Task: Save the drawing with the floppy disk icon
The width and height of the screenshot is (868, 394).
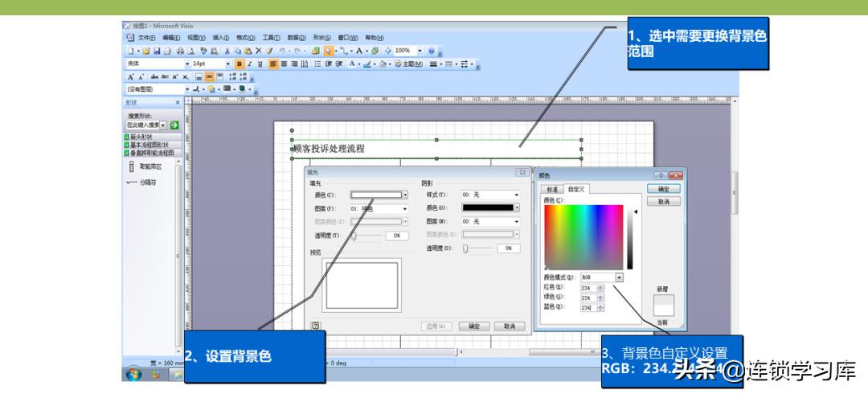Action: [x=157, y=51]
